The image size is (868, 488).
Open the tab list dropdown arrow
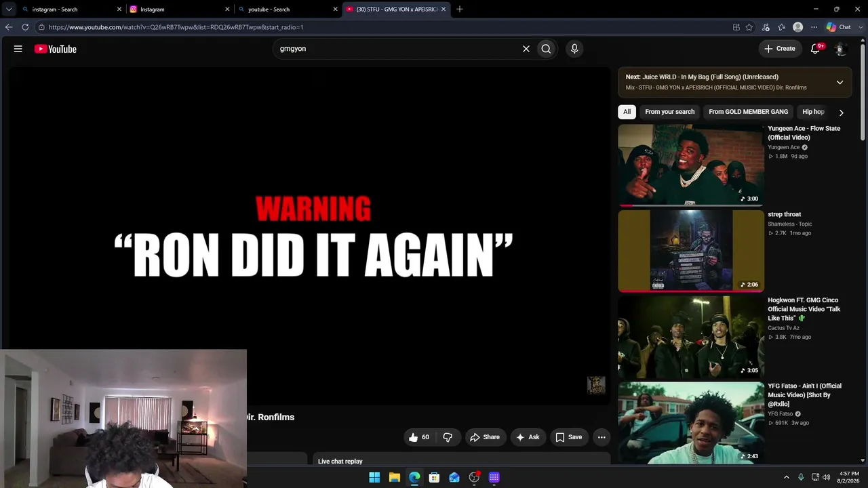click(9, 9)
